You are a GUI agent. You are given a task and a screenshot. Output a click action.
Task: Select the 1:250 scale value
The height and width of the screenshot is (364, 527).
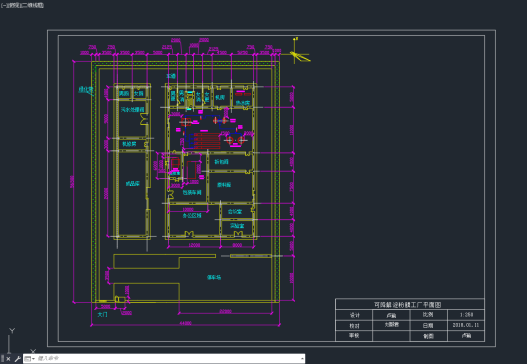(466, 315)
